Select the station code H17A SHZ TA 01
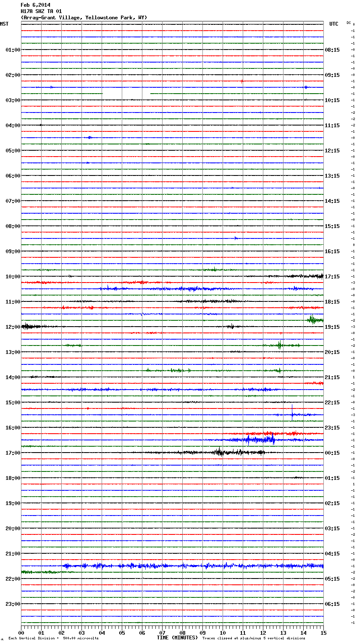 (41, 11)
